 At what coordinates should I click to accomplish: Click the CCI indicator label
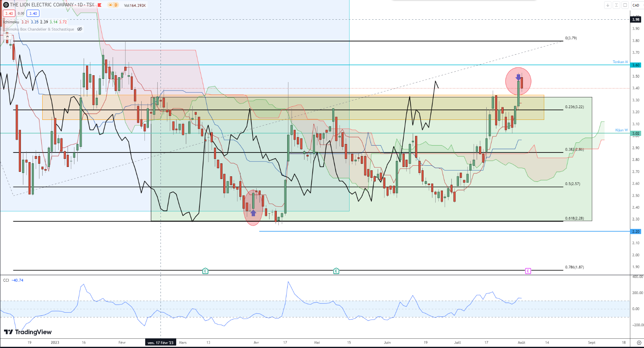tap(6, 280)
